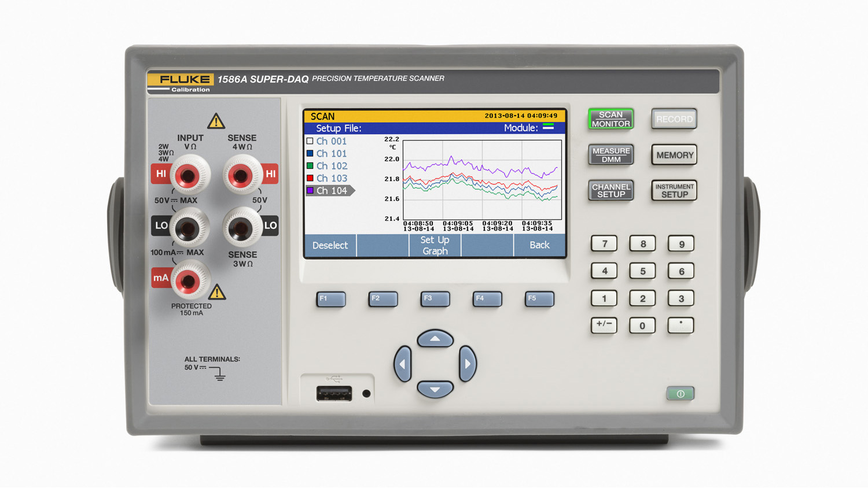Viewport: 868px width, 488px height.
Task: Click the SENSE HI red terminal jack
Action: 240,175
